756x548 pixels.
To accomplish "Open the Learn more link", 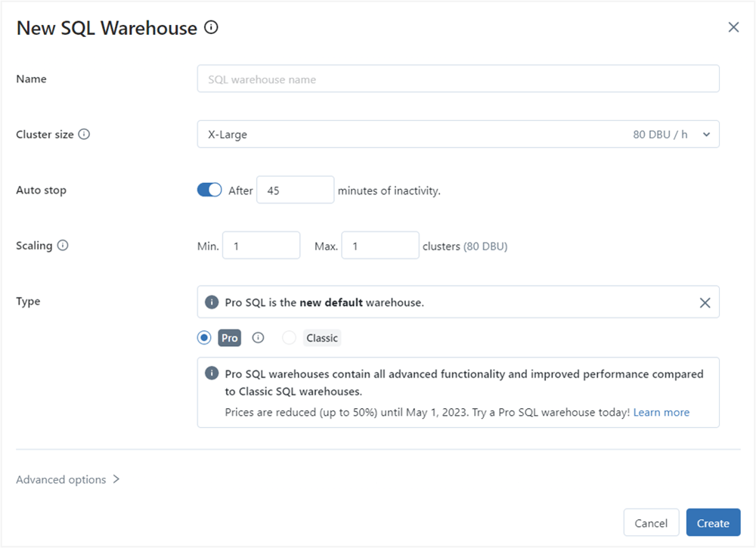I will (x=661, y=412).
